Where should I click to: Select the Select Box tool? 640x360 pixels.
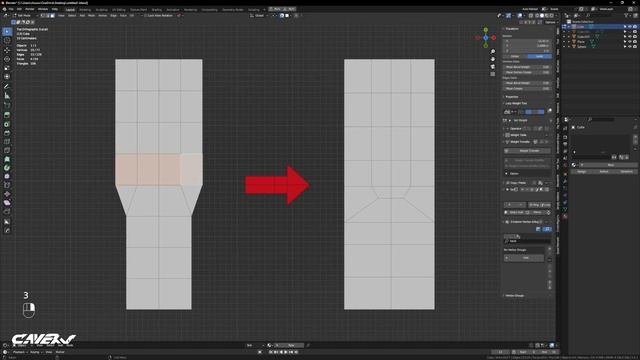(x=7, y=31)
